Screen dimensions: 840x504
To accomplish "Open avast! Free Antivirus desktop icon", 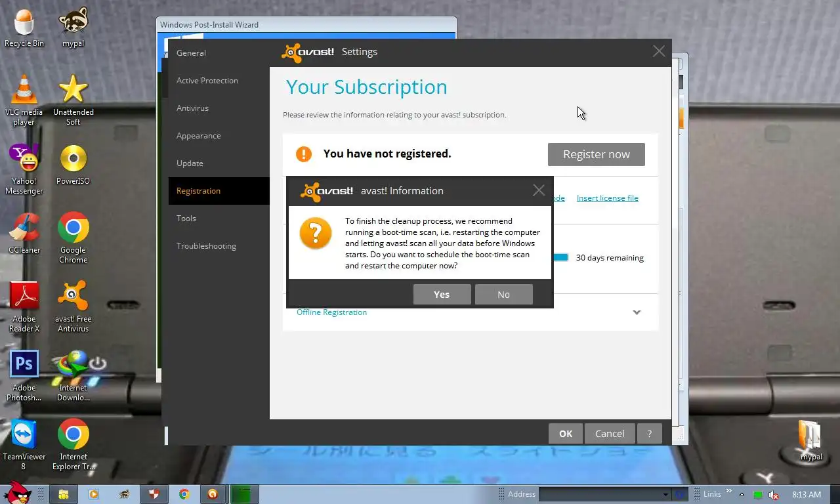I will (73, 307).
